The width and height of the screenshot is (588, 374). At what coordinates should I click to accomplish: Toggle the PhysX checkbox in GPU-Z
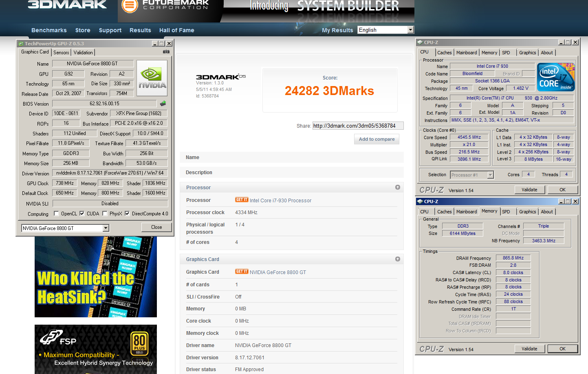105,213
